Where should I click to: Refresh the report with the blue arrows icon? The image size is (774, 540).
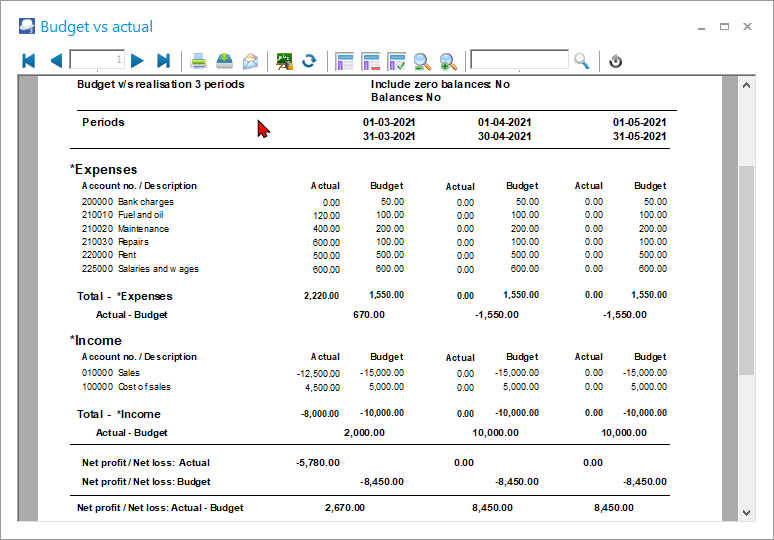309,61
